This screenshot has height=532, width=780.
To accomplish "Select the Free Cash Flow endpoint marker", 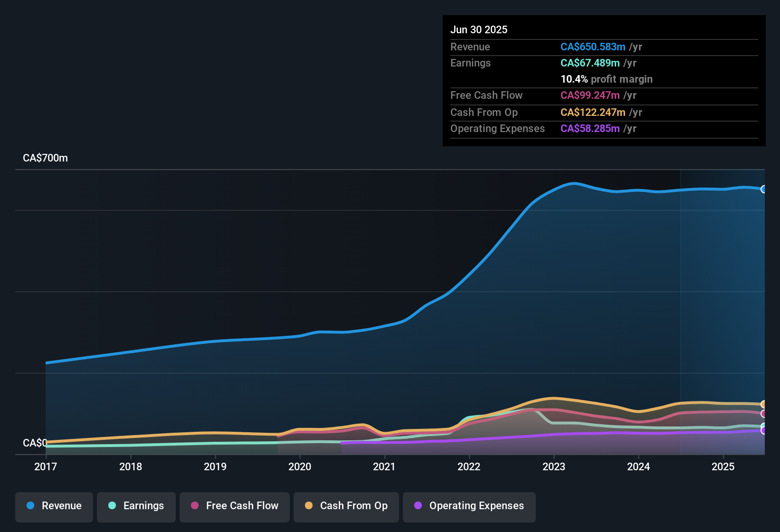I will [x=764, y=414].
